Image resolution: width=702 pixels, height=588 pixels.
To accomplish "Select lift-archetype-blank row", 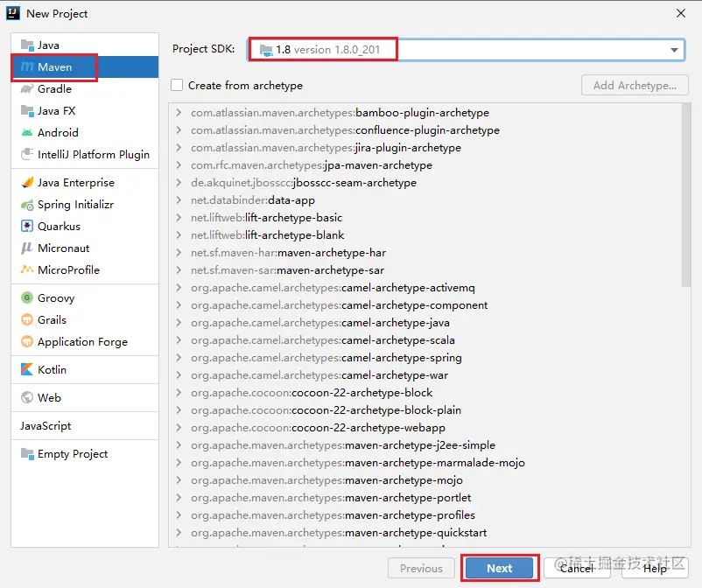I will [425, 234].
